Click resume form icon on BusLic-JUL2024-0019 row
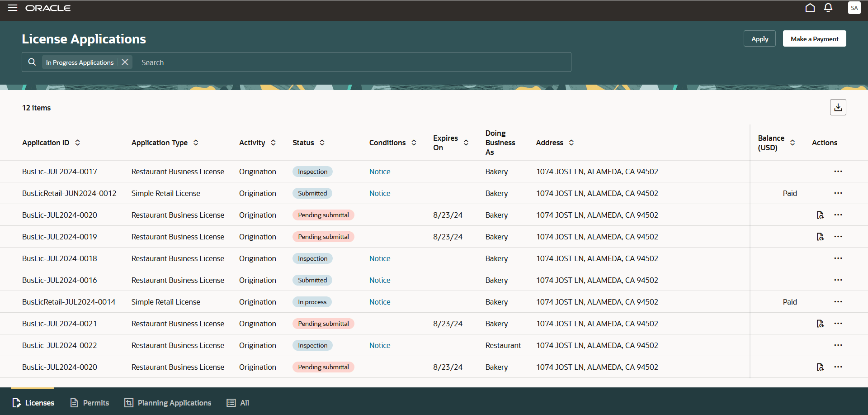Image resolution: width=868 pixels, height=415 pixels. pyautogui.click(x=821, y=236)
